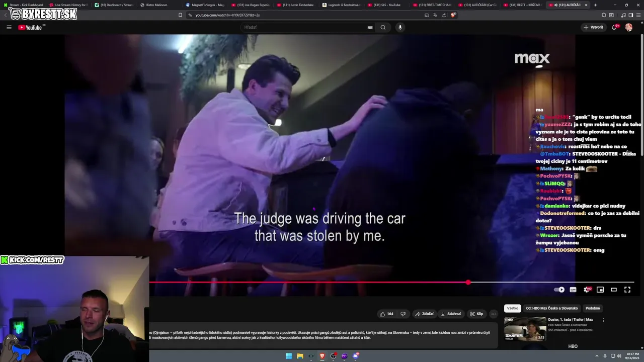The width and height of the screenshot is (644, 362).
Task: Switch to the SLS - YouTube tab
Action: [x=386, y=5]
